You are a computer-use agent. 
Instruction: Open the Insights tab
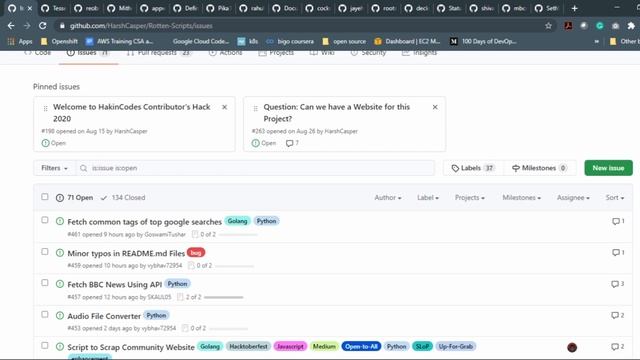[419, 53]
